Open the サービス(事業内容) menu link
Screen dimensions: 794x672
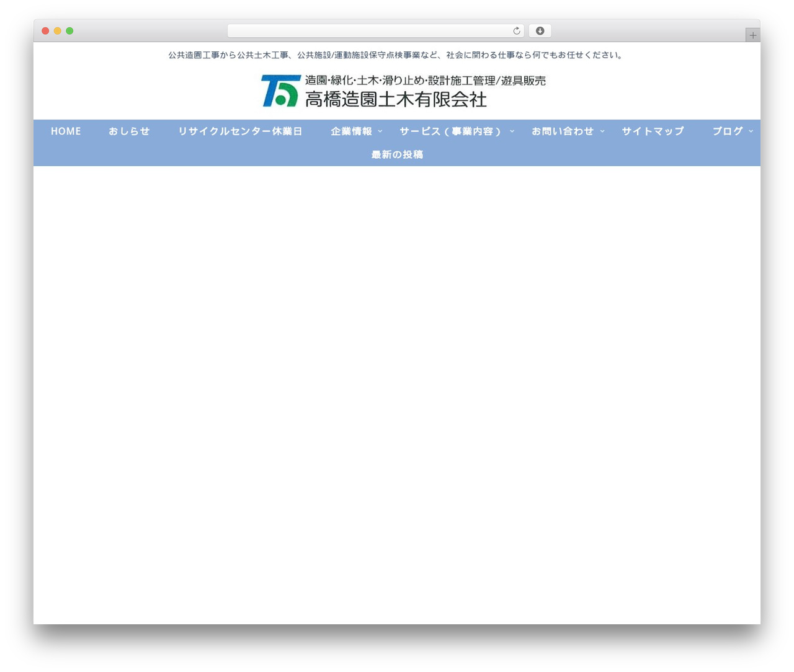tap(451, 131)
